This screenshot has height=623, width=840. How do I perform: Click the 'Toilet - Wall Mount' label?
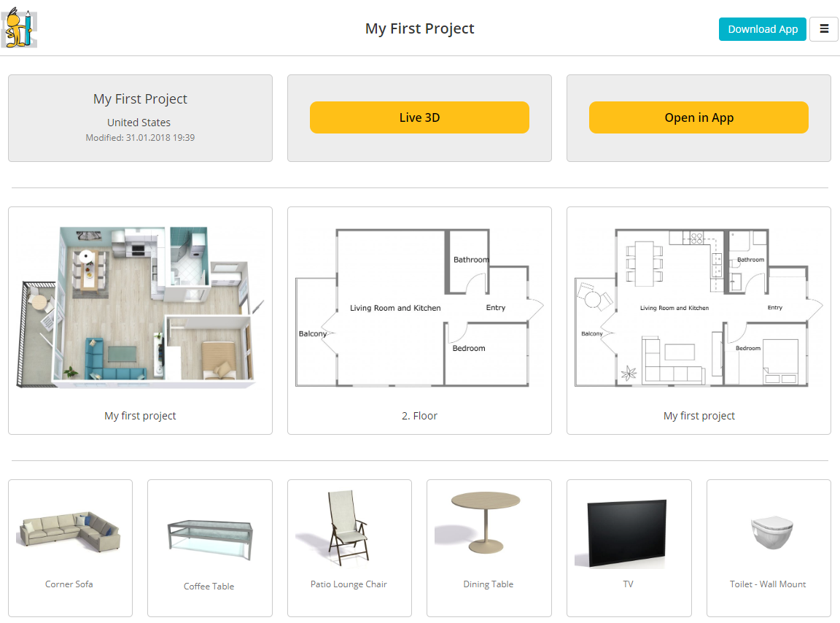(768, 584)
